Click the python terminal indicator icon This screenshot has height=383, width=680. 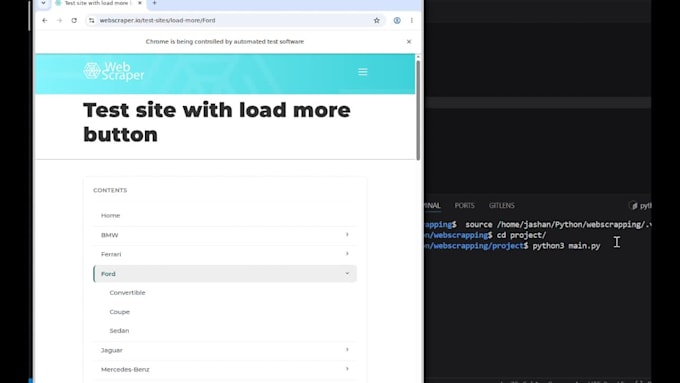tap(634, 206)
